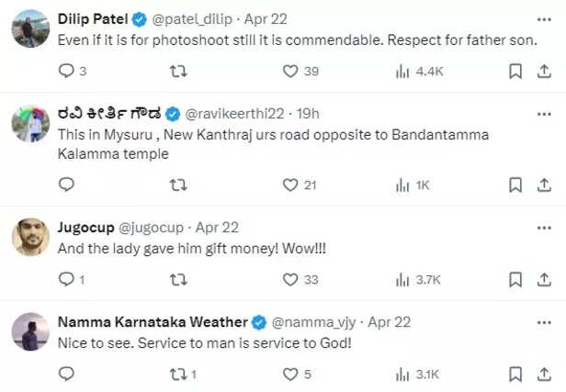Screen dimensions: 566x392
Task: Reply to the Mysuru location tweet
Action: pos(66,185)
